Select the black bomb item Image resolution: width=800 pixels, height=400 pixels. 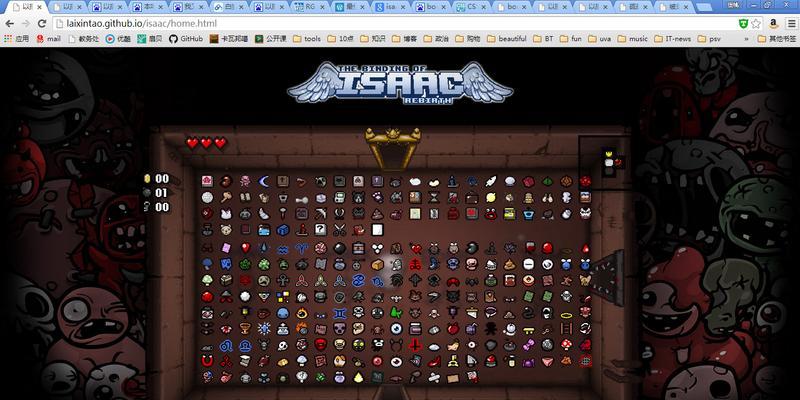[339, 248]
